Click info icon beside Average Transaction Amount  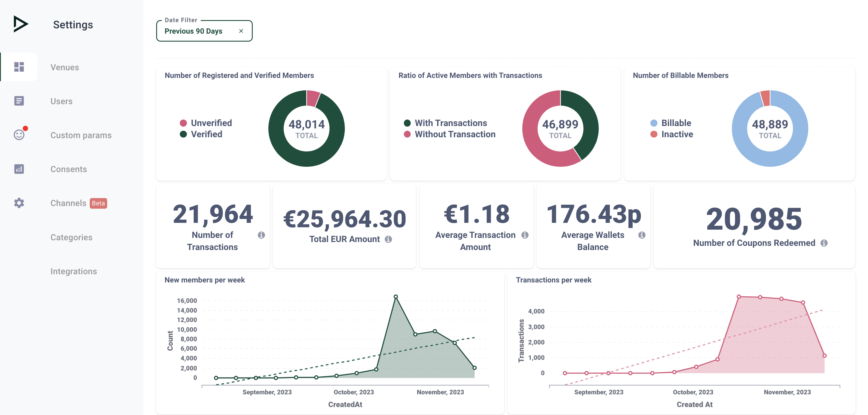pyautogui.click(x=525, y=235)
